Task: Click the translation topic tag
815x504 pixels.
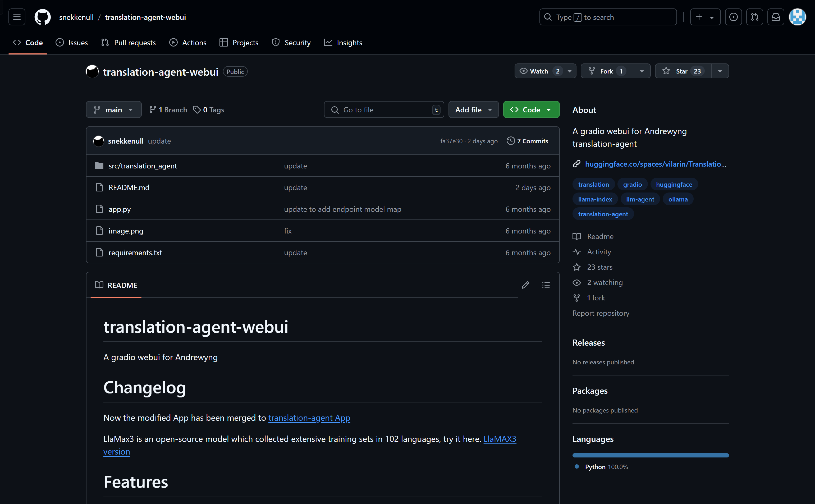Action: (593, 184)
